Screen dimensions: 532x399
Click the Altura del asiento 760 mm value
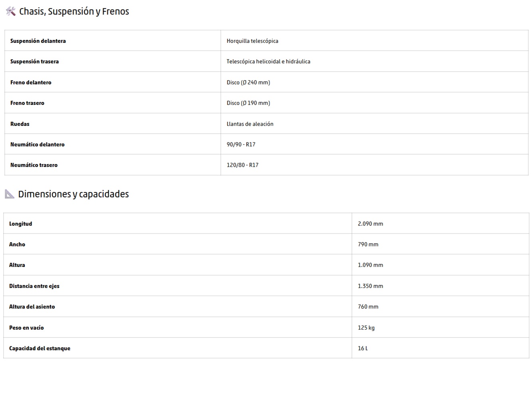(x=368, y=306)
